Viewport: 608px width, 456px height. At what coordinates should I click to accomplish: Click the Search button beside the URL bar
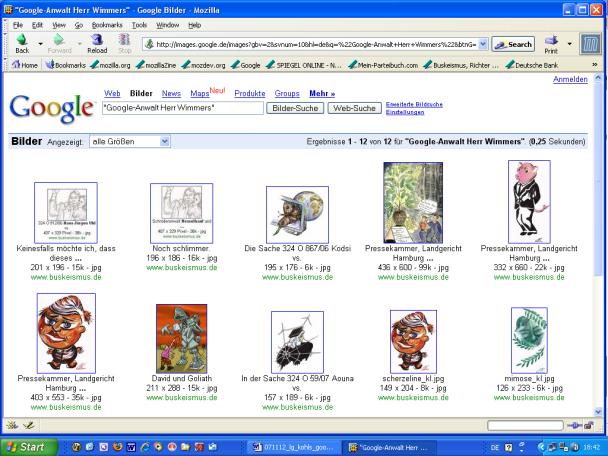click(513, 44)
